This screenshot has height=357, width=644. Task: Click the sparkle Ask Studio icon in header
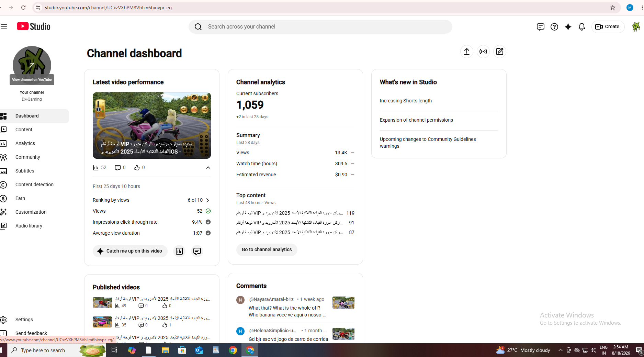[x=568, y=27]
